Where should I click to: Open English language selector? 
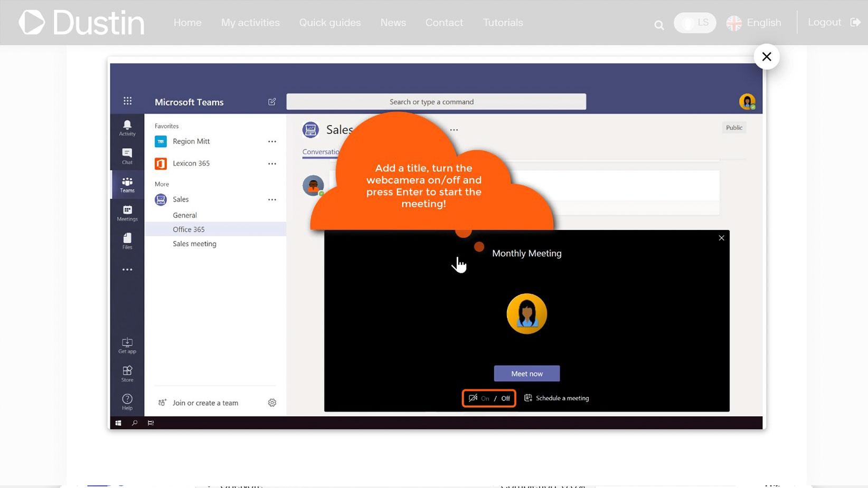(x=753, y=23)
